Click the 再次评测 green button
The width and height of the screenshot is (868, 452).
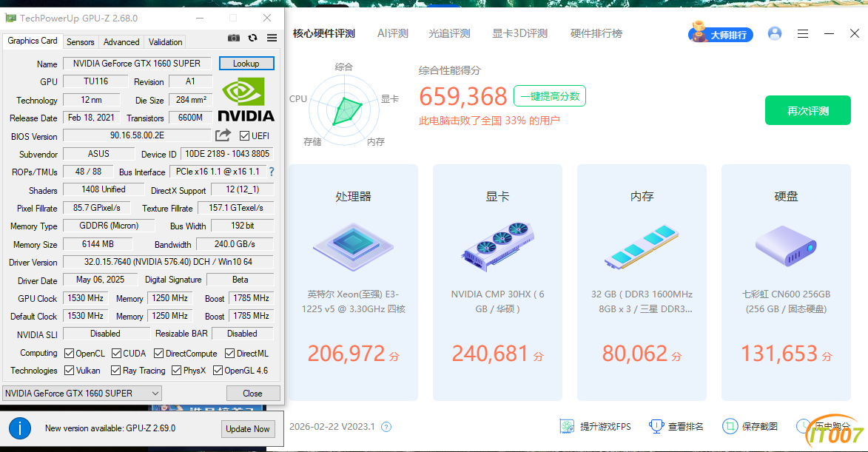pos(807,109)
